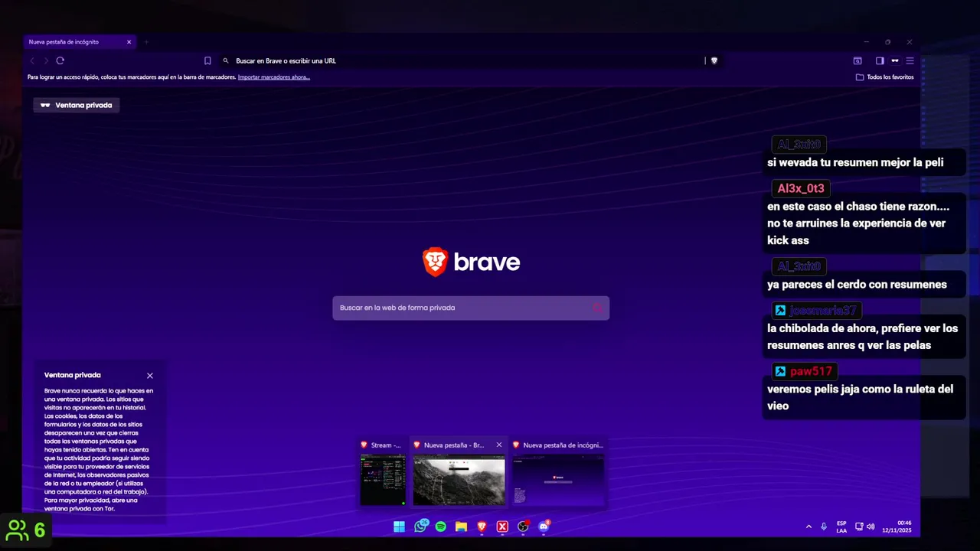
Task: Open the new tab plus button
Action: 146,42
